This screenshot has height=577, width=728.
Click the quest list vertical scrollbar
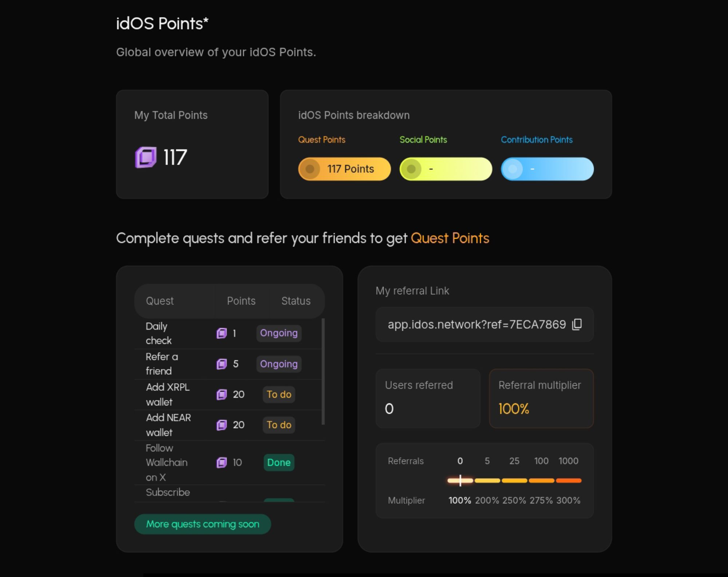pyautogui.click(x=323, y=372)
